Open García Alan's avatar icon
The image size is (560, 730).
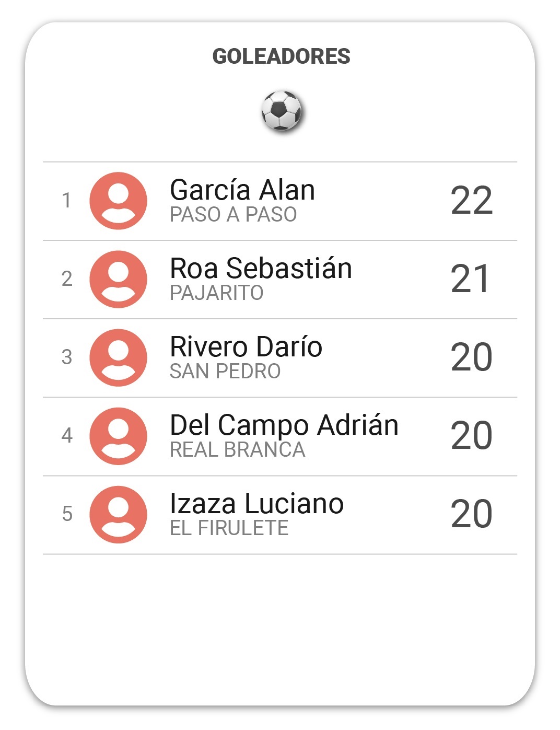pyautogui.click(x=118, y=201)
